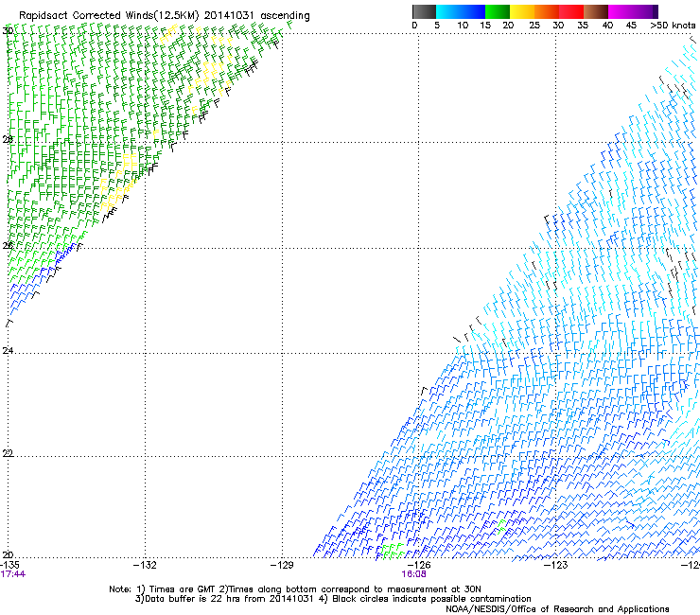Select the yellow 20-25 knots legend band

click(x=522, y=11)
